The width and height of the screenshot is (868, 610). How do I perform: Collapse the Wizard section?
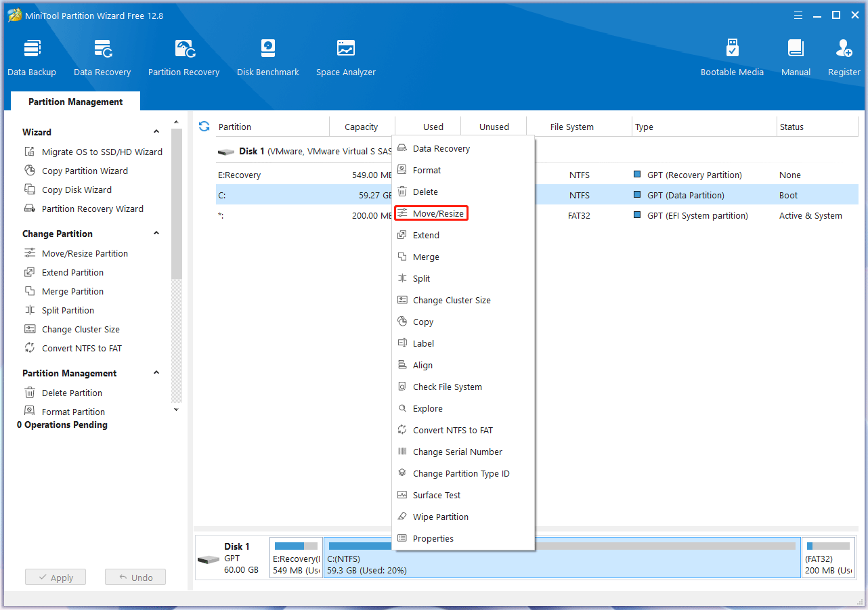pyautogui.click(x=156, y=132)
